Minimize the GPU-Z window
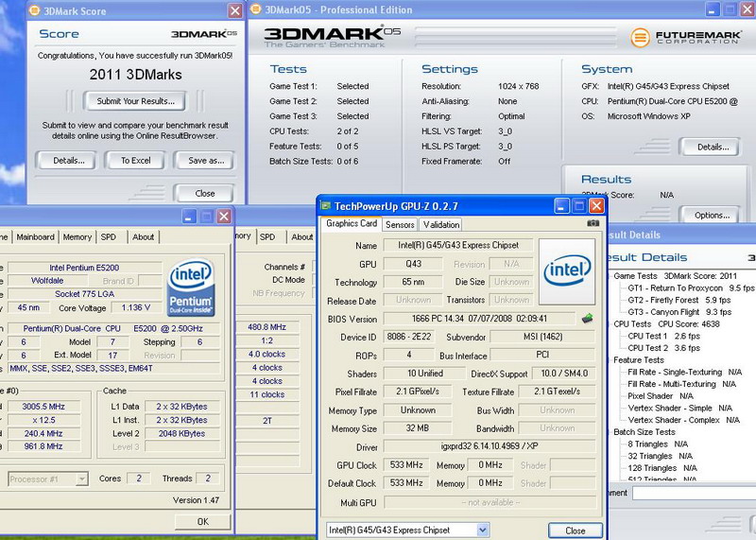Viewport: 756px width, 540px height. pyautogui.click(x=561, y=206)
